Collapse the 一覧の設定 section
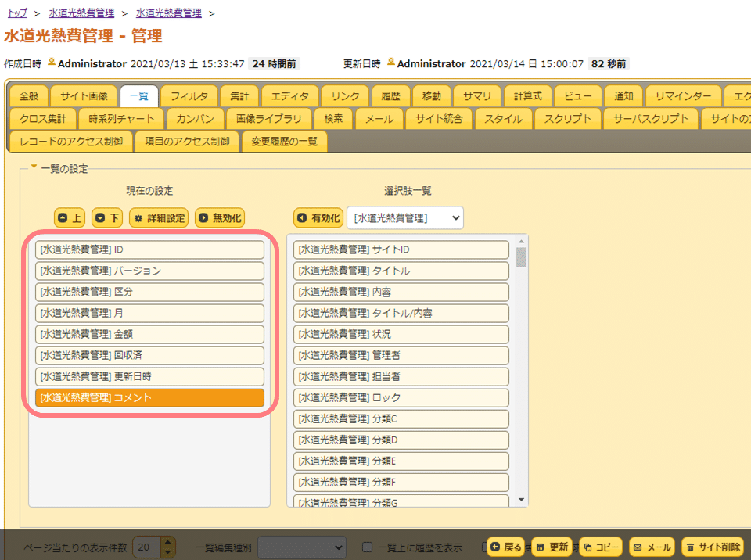The width and height of the screenshot is (751, 560). tap(34, 167)
